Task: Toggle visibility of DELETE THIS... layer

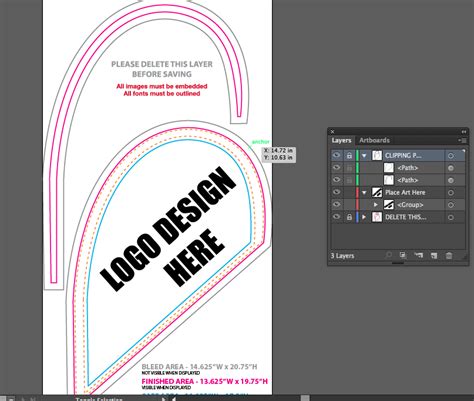Action: click(x=337, y=217)
